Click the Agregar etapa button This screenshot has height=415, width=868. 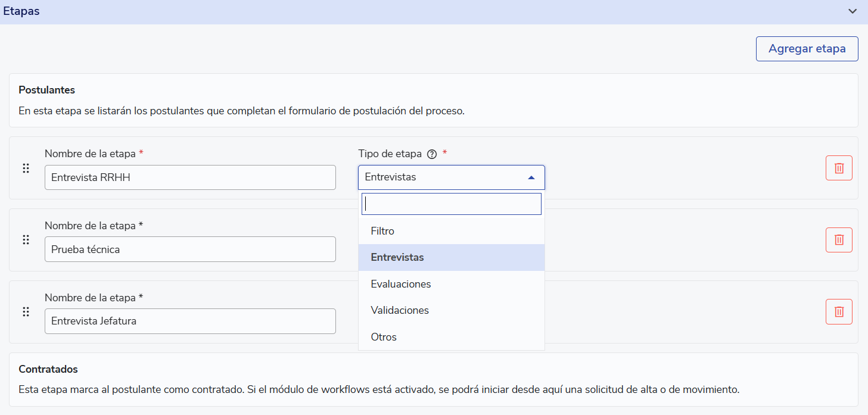tap(807, 49)
